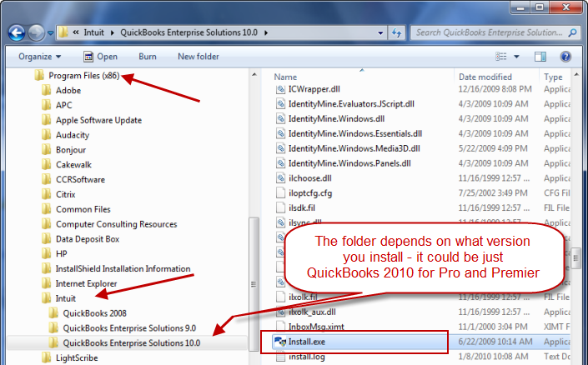Select IdentityMine.Windows.dll file
This screenshot has width=588, height=365.
[x=336, y=119]
